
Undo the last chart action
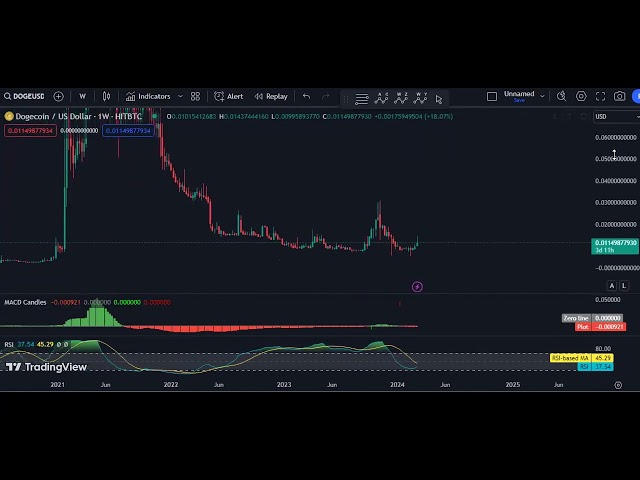click(306, 97)
